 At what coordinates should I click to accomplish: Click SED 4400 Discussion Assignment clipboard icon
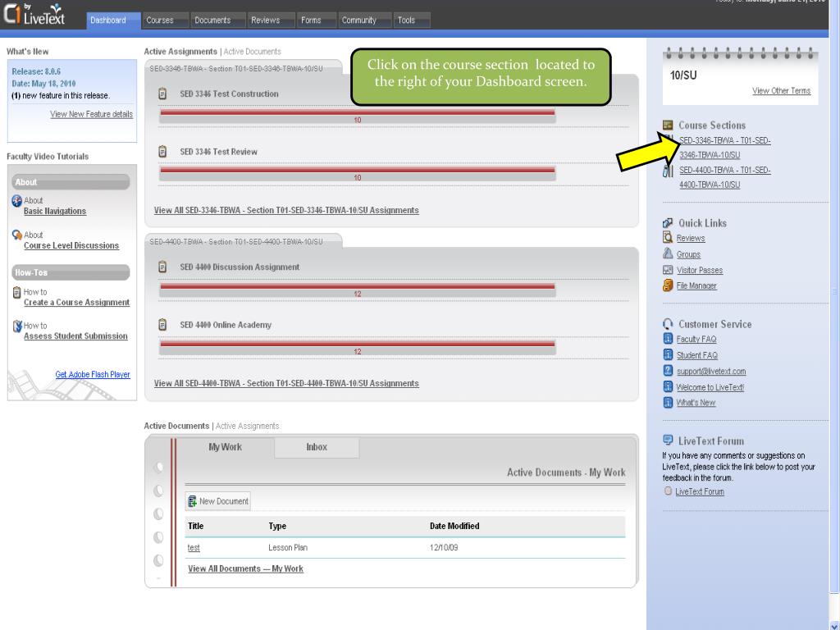(x=162, y=267)
